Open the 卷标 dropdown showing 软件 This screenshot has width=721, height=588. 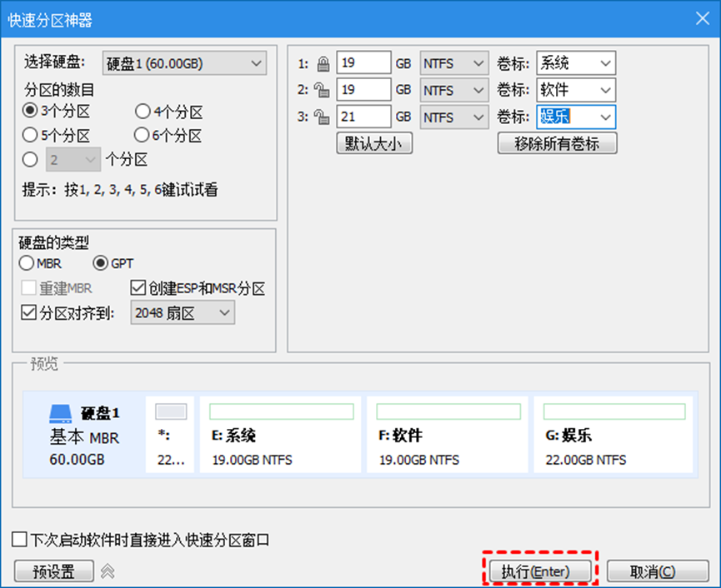coord(575,90)
